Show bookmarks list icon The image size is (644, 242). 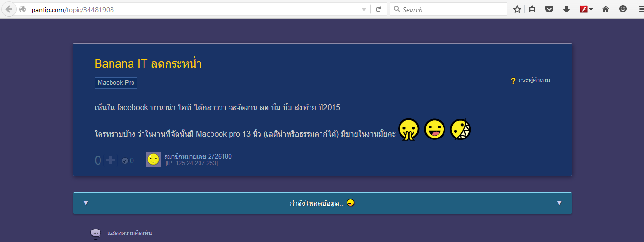click(x=532, y=9)
